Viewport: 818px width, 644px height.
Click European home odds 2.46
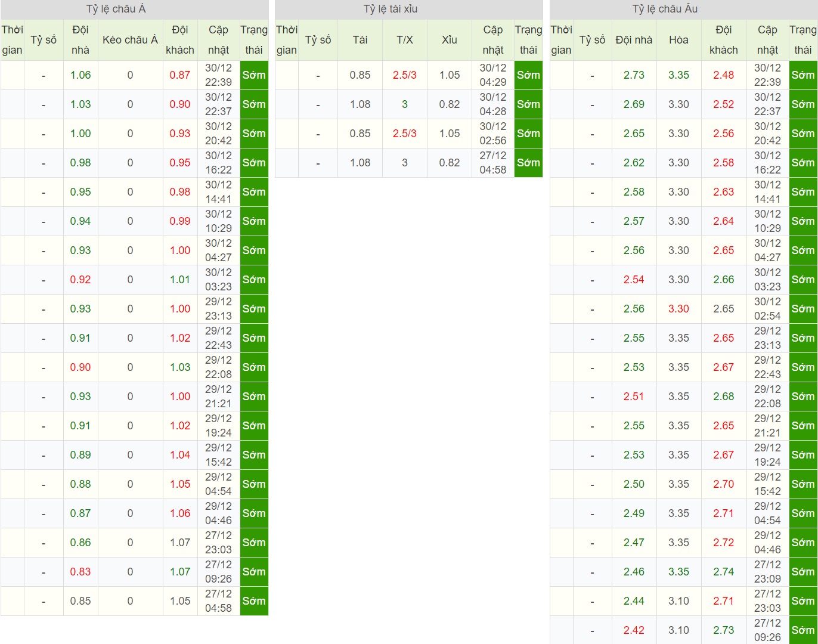tap(634, 572)
